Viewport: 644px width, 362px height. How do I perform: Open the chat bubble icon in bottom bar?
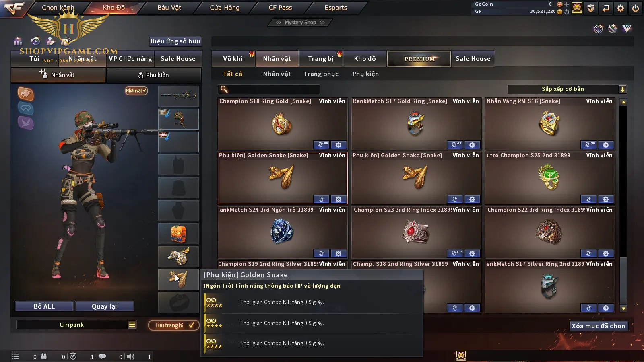coord(102,356)
